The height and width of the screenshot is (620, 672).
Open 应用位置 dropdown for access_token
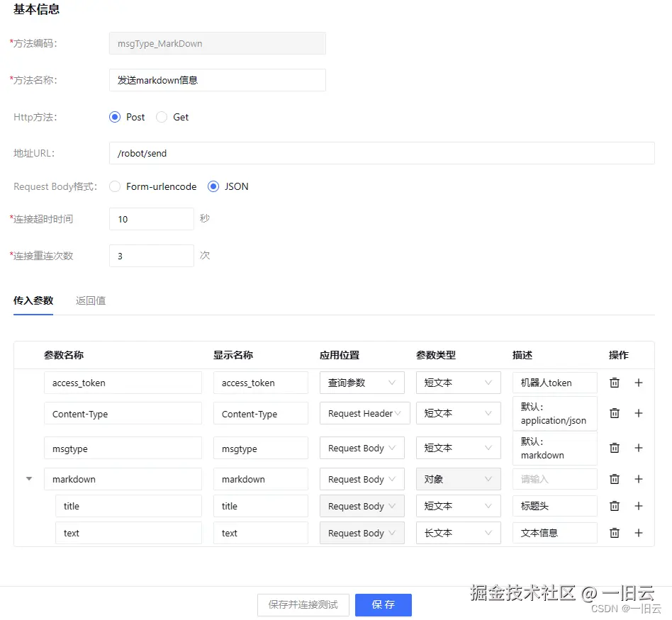[x=362, y=383]
